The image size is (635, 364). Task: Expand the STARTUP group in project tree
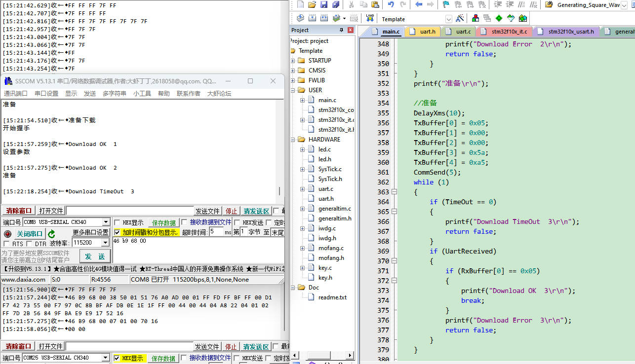[293, 61]
